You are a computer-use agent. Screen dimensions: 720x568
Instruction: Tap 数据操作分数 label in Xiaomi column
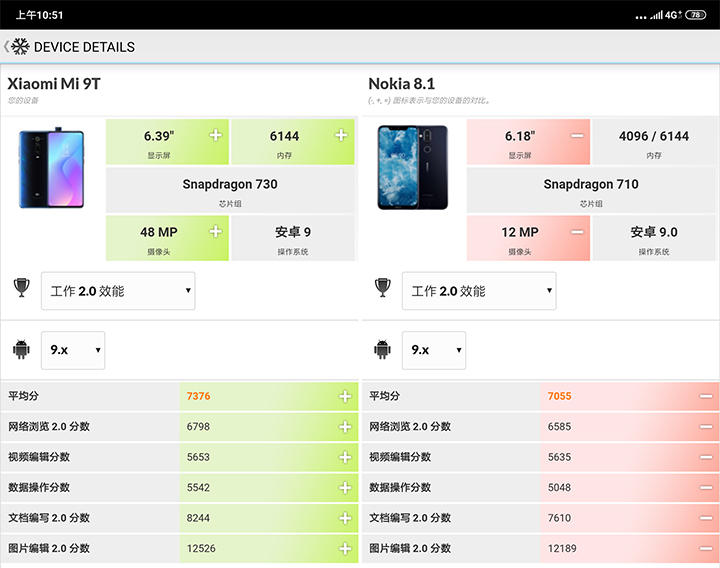click(39, 487)
